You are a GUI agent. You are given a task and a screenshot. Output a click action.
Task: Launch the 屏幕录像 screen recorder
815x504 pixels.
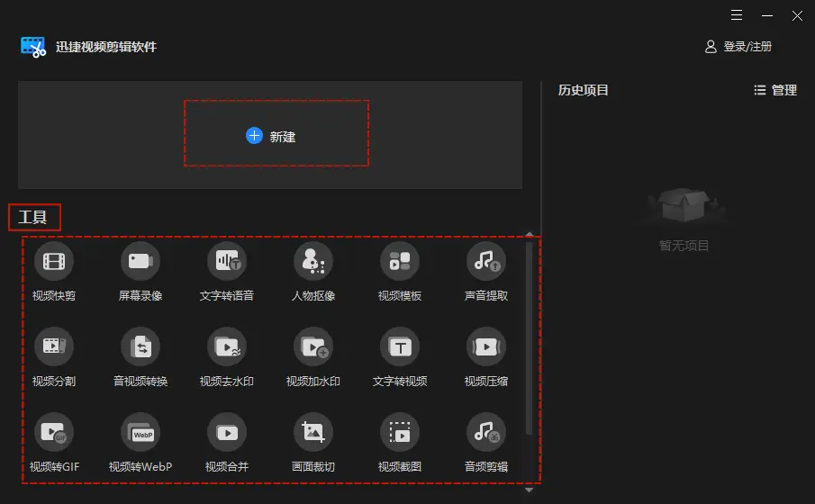[x=140, y=271]
